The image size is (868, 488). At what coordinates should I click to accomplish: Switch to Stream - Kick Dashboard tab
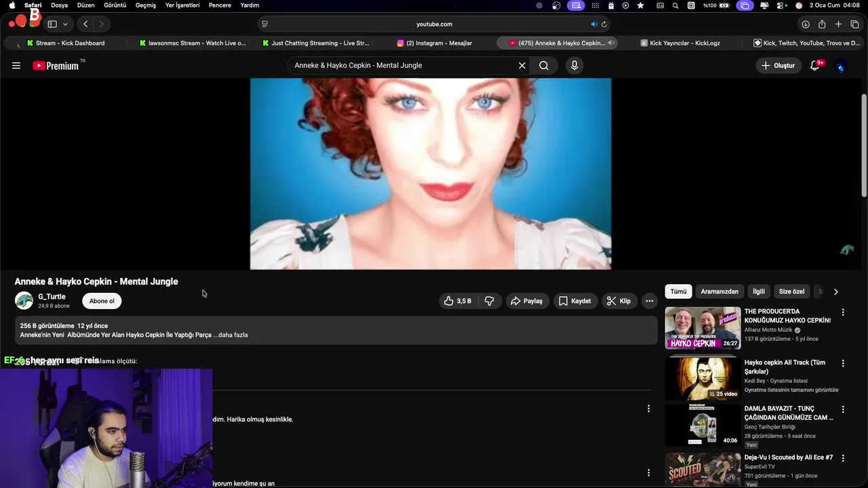click(x=65, y=43)
